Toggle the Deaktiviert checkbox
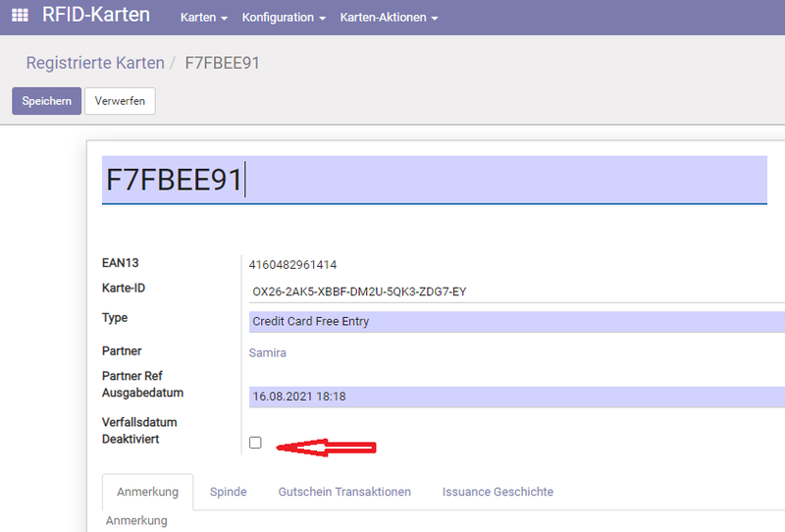Viewport: 785px width, 532px height. click(255, 443)
